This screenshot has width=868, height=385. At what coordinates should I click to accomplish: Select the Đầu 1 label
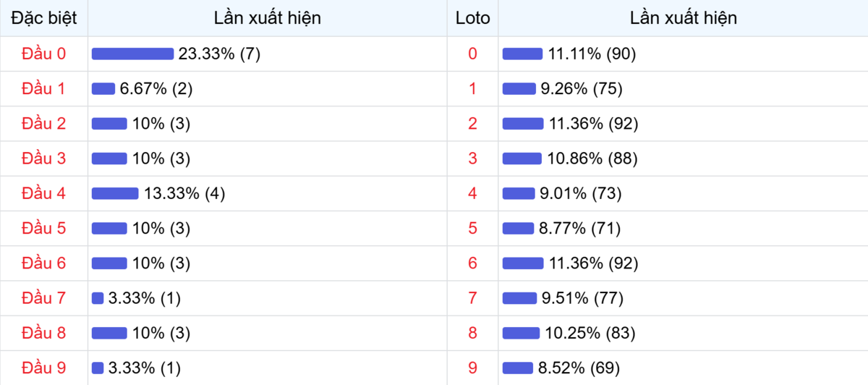[43, 89]
